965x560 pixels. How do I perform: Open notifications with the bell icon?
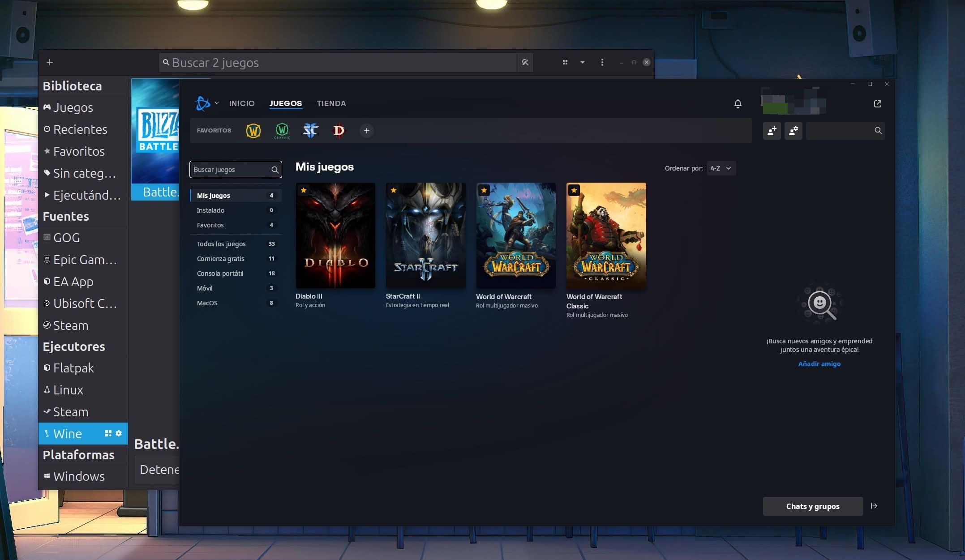(x=738, y=104)
